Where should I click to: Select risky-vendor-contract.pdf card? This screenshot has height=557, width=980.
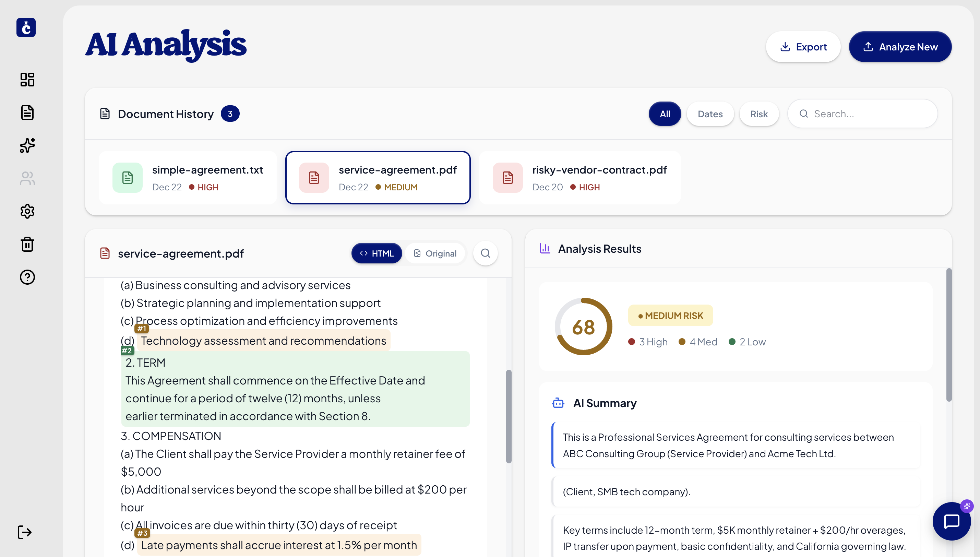pyautogui.click(x=579, y=178)
